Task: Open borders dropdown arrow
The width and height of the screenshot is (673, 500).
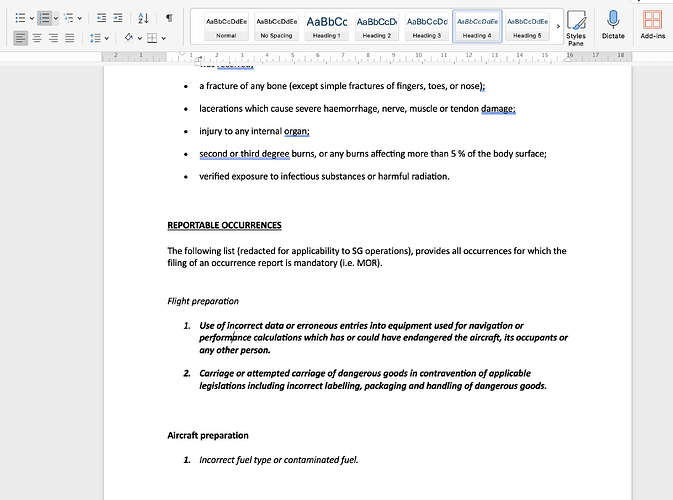Action: (164, 39)
